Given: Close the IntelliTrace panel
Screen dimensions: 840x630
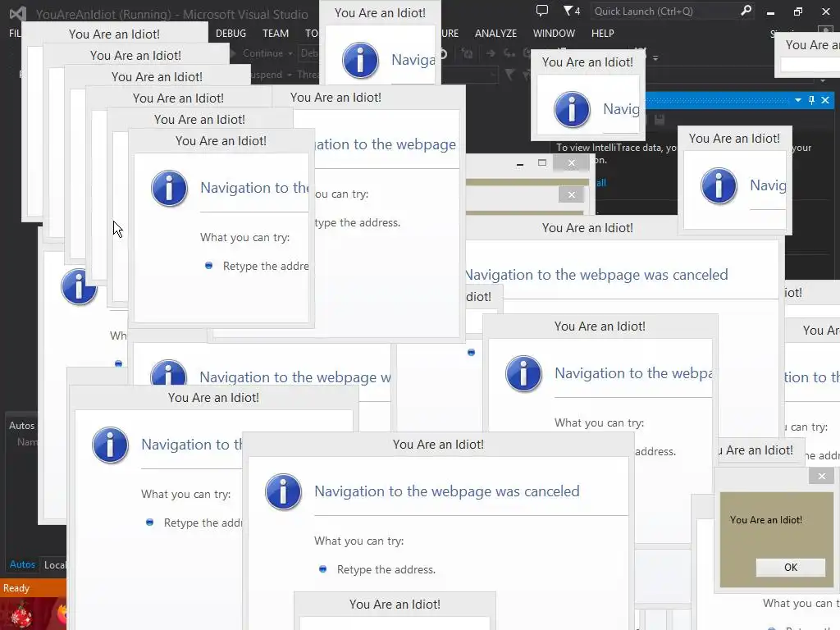Looking at the screenshot, I should point(825,100).
